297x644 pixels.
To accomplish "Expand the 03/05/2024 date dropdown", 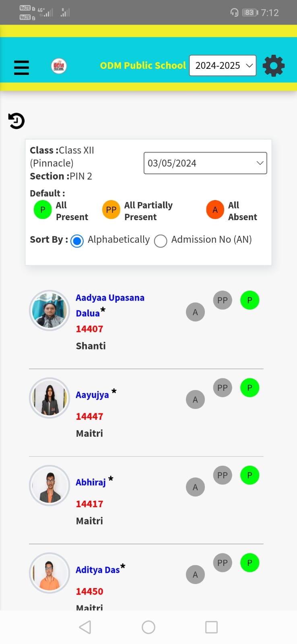I will 205,163.
